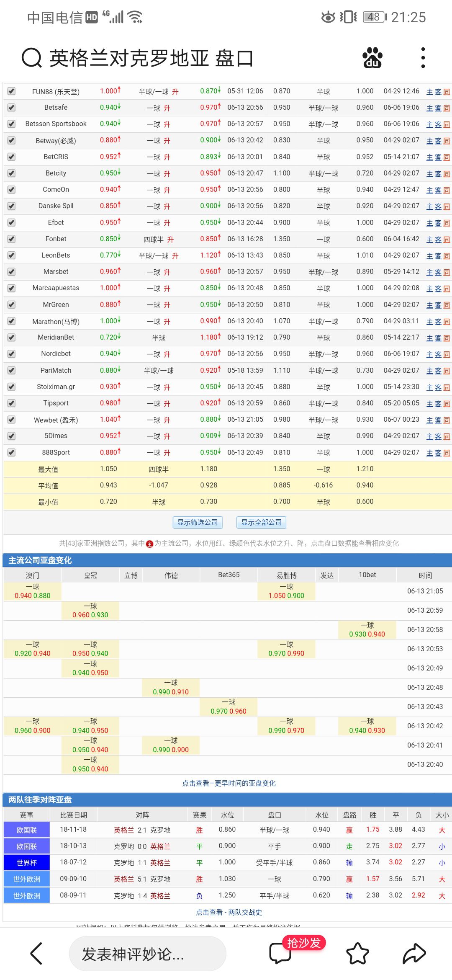
Task: Click 10bet odds cell at 06-13 20:58
Action: point(367,630)
